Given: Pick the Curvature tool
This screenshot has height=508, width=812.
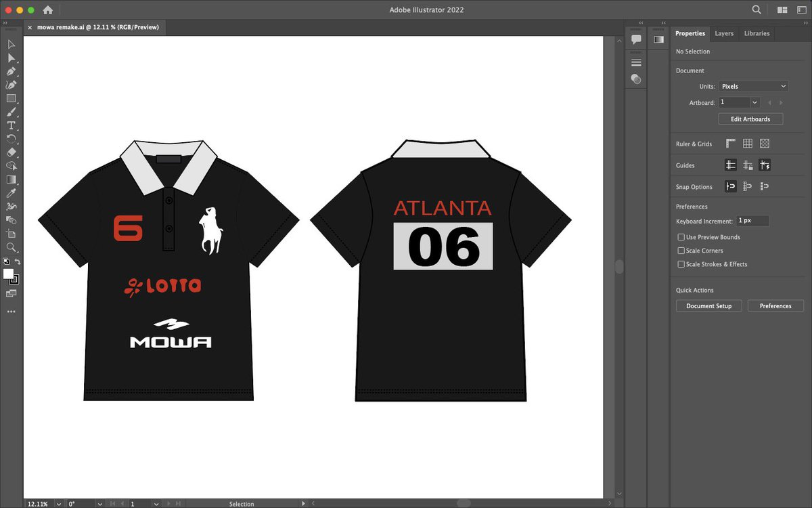Looking at the screenshot, I should pos(12,85).
